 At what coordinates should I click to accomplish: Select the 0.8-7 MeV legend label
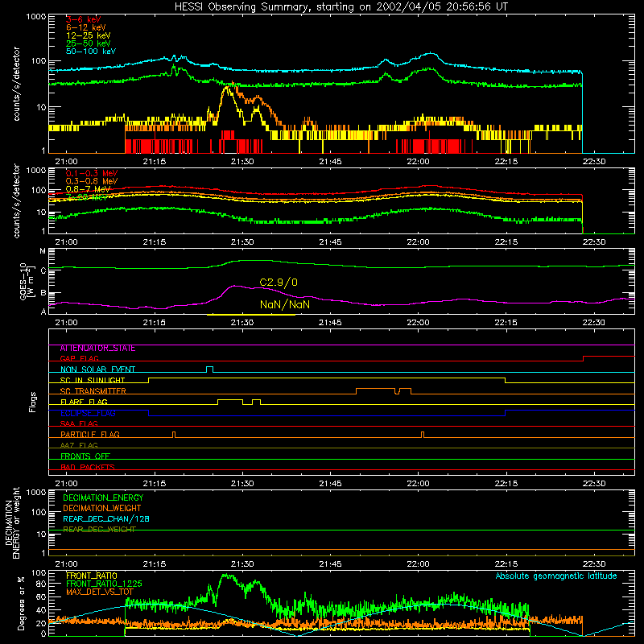pyautogui.click(x=88, y=189)
